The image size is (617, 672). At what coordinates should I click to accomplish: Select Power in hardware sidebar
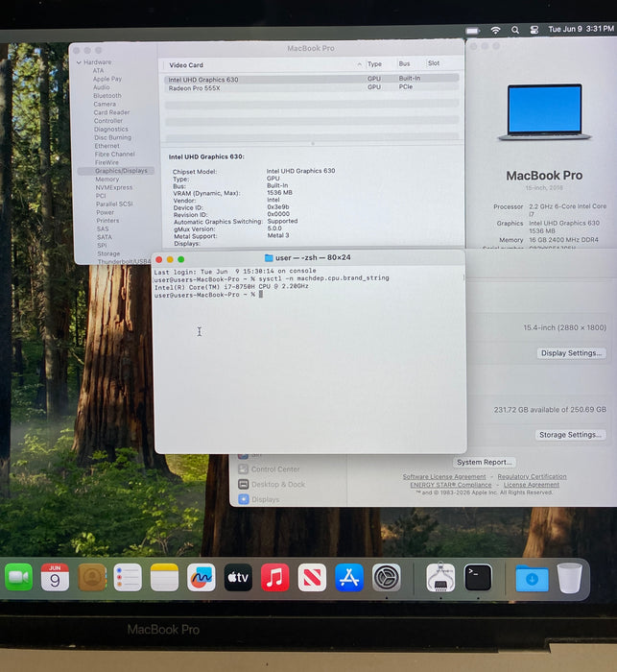105,212
